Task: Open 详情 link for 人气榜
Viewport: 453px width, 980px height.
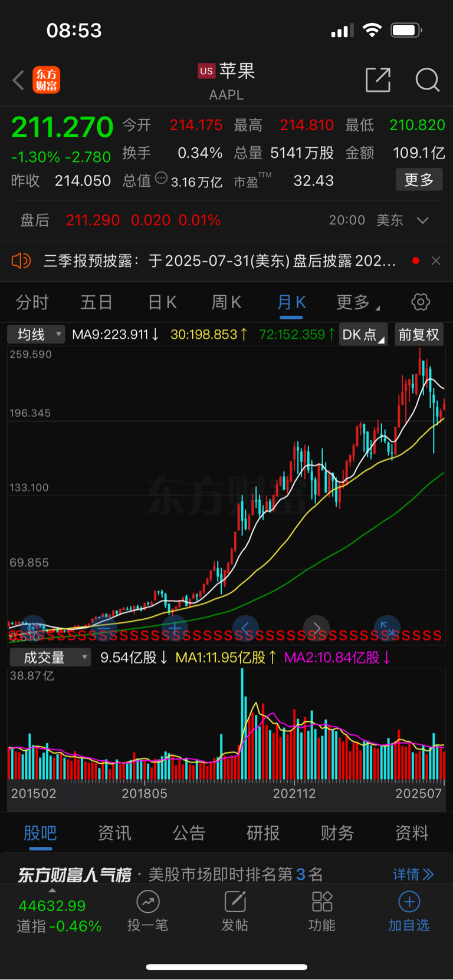Action: coord(413,875)
